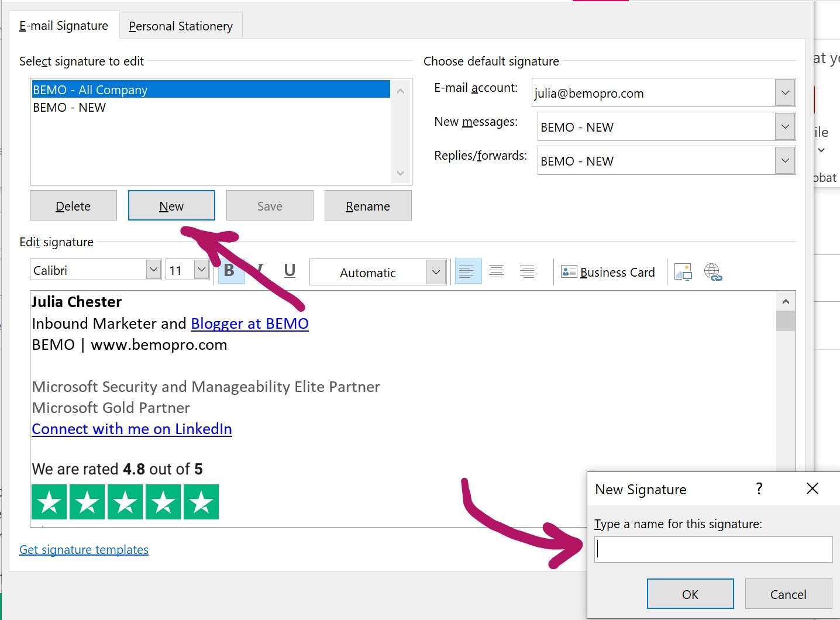Image resolution: width=840 pixels, height=620 pixels.
Task: Cancel the New Signature dialog
Action: click(x=788, y=594)
